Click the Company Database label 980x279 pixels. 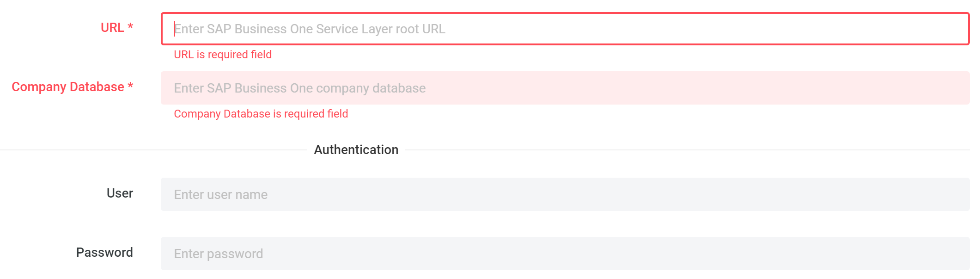click(x=68, y=87)
